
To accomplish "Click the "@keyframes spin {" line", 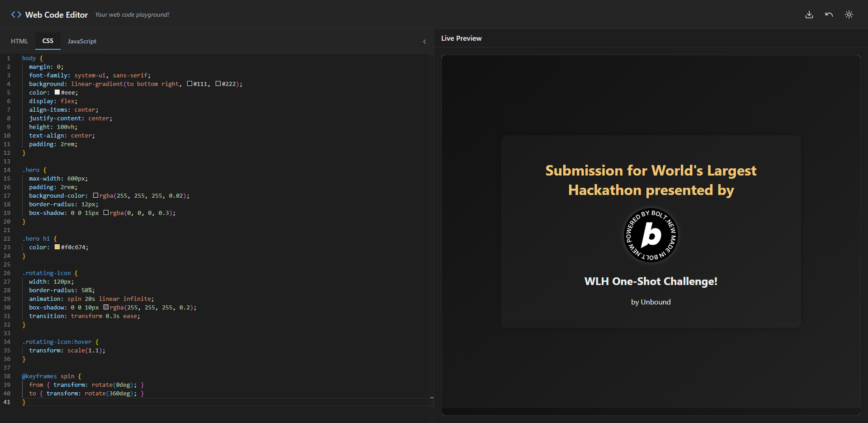I will point(52,376).
